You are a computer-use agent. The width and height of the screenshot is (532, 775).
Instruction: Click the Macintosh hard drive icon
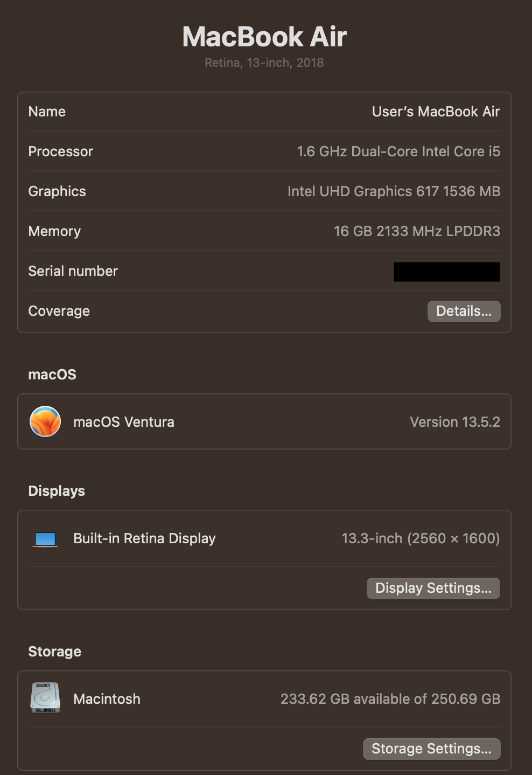pos(45,698)
